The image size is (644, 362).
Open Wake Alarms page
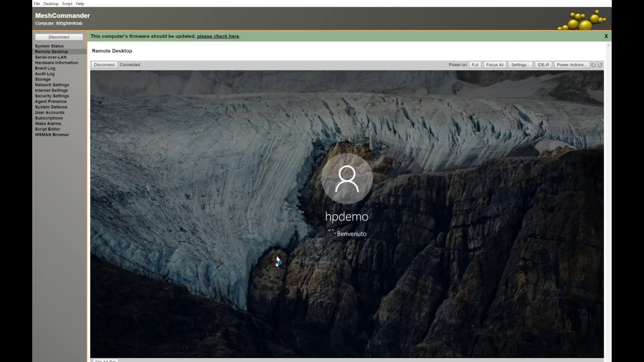(x=48, y=124)
